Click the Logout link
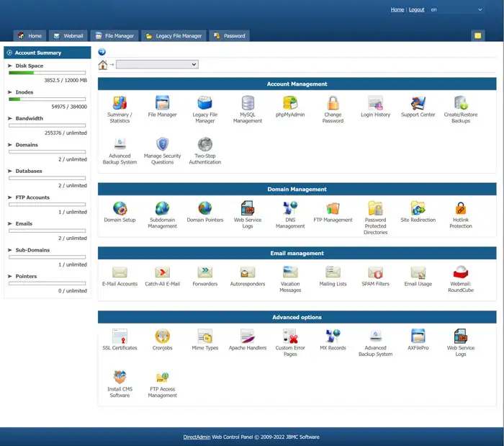This screenshot has height=446, width=504. coord(417,9)
